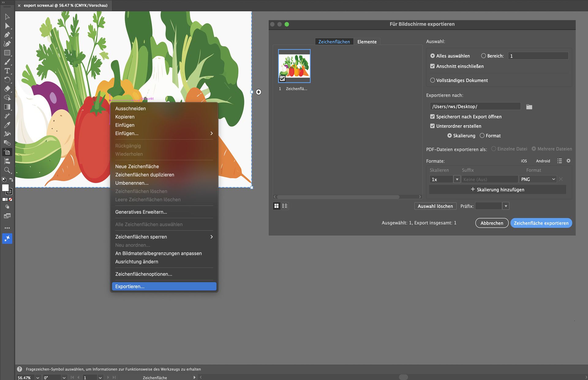The width and height of the screenshot is (588, 380).
Task: Disable Speicherort nach Export öffnen
Action: [x=432, y=116]
